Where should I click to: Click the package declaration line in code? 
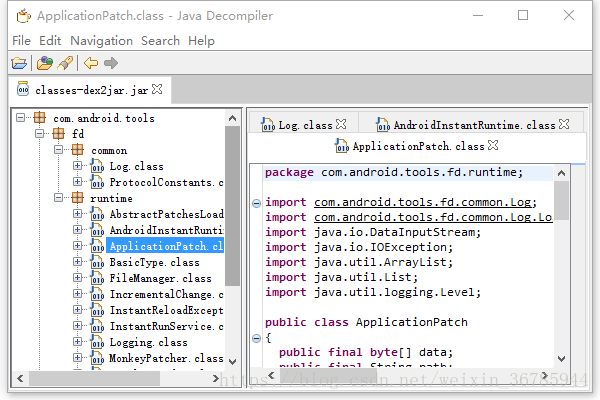408,172
